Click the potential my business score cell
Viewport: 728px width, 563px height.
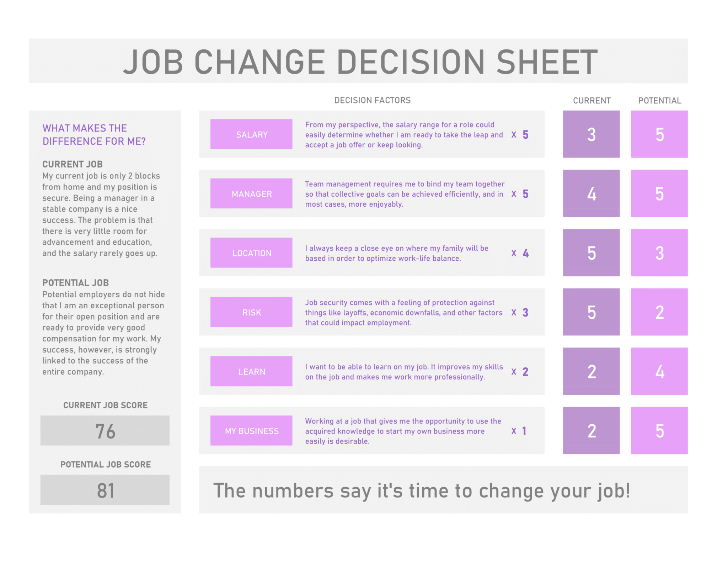click(659, 430)
